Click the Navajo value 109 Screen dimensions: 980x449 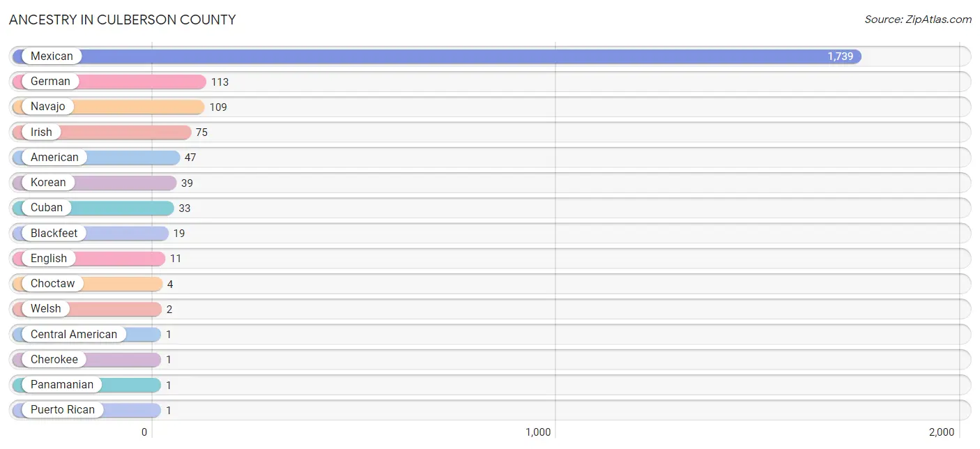point(218,107)
